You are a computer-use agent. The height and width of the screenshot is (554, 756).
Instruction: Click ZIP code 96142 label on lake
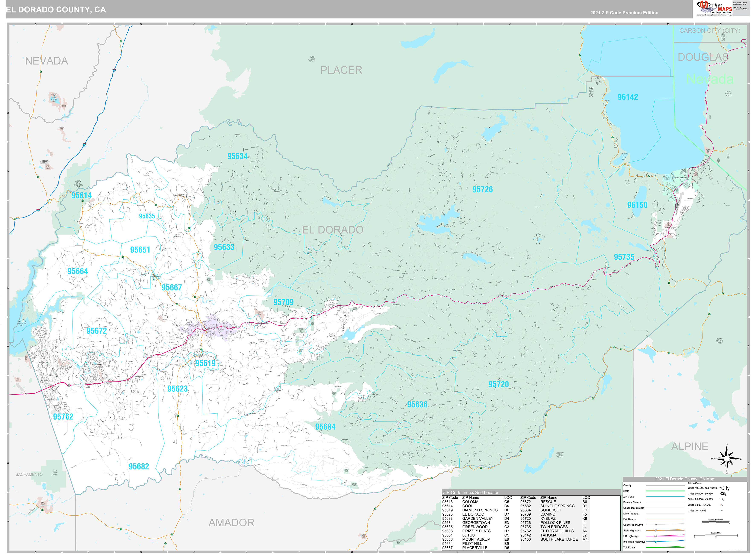pos(627,97)
